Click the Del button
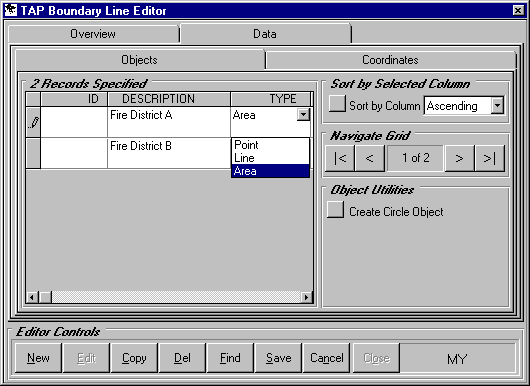 pos(182,358)
